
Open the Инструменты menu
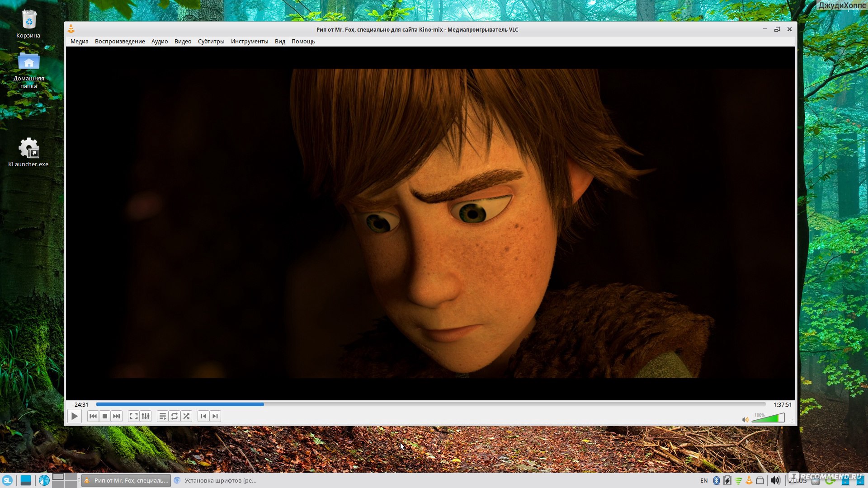pos(250,41)
